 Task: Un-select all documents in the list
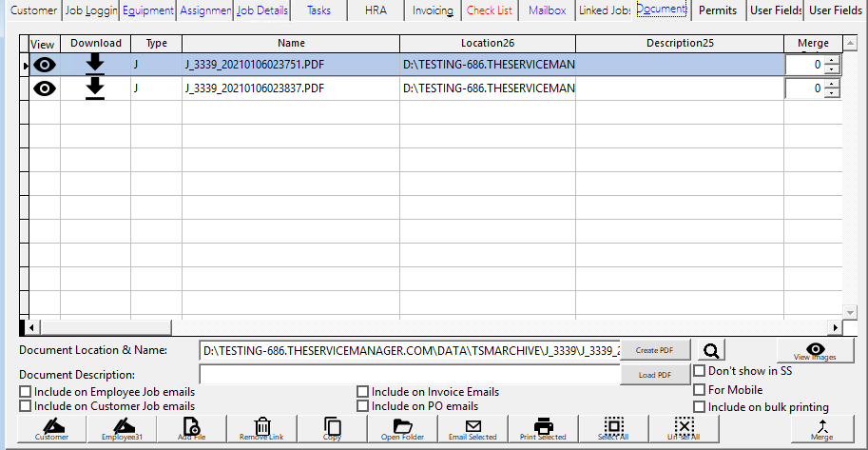pos(685,429)
